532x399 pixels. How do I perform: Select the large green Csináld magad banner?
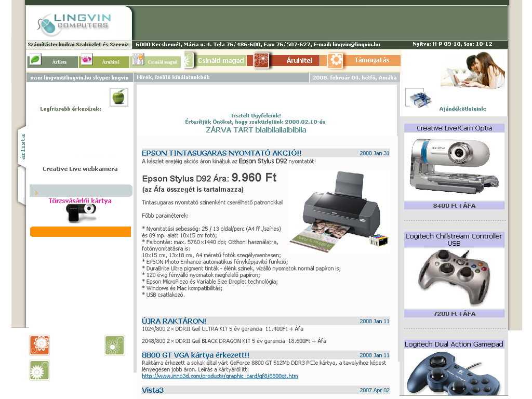(x=220, y=60)
